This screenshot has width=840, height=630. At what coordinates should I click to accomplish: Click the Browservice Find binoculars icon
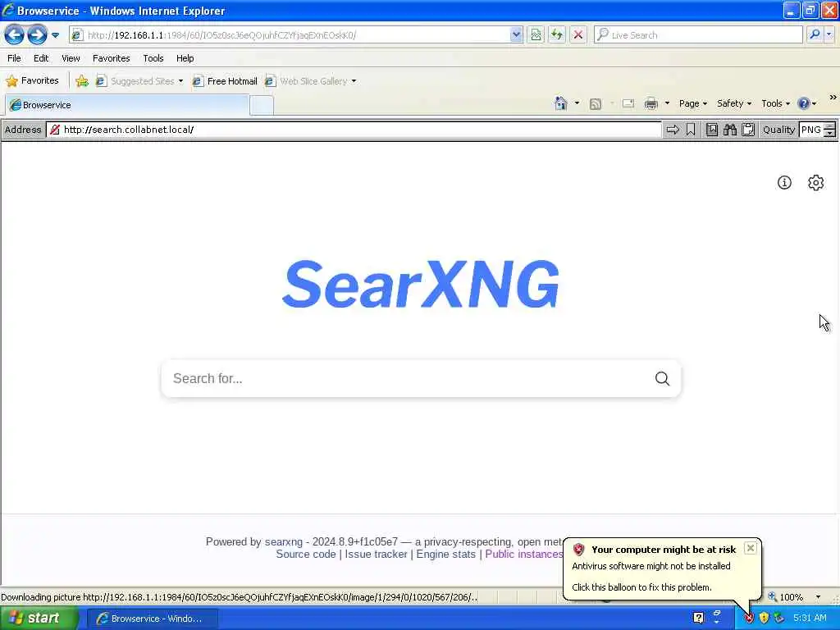729,130
